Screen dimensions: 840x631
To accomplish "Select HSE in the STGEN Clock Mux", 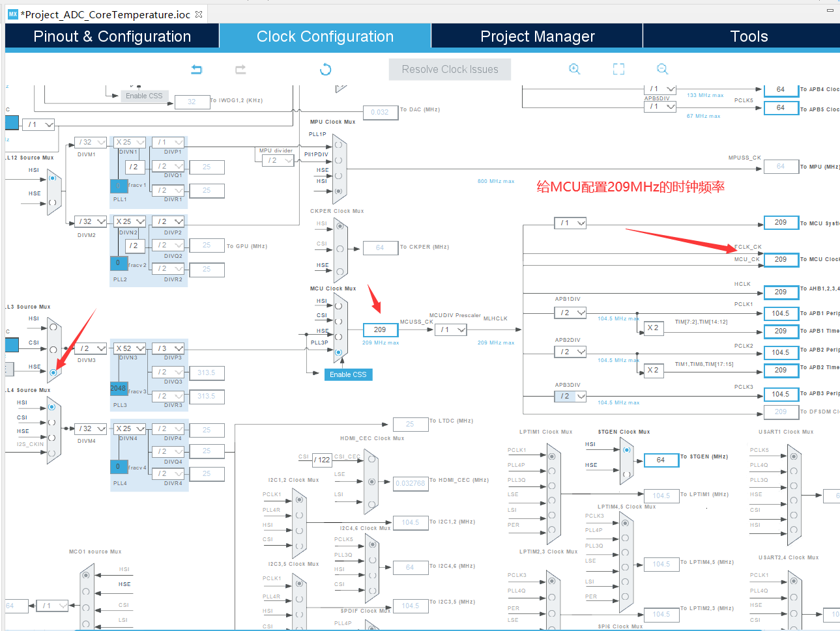I will point(626,473).
